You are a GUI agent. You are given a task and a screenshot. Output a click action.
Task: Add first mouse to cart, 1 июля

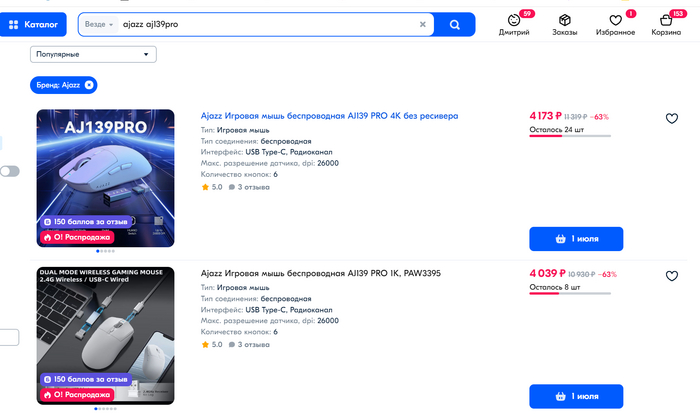(575, 239)
